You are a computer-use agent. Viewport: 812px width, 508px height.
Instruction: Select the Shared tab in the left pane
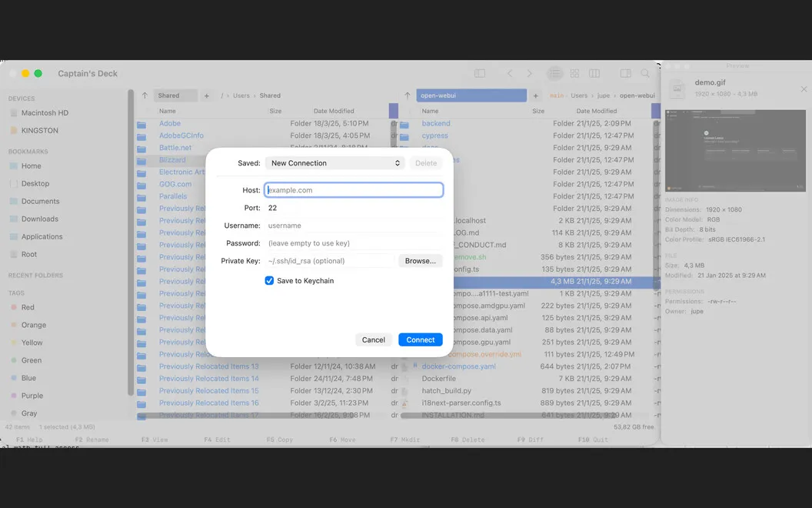[x=175, y=95]
